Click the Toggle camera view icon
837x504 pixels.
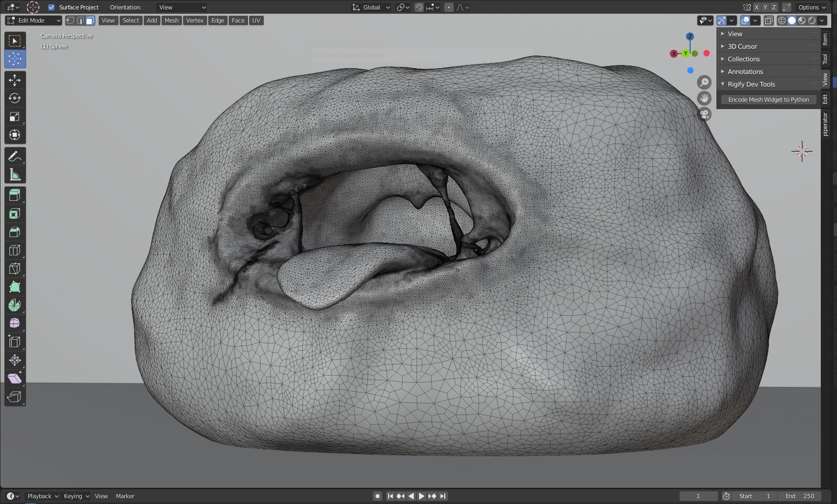click(x=704, y=114)
